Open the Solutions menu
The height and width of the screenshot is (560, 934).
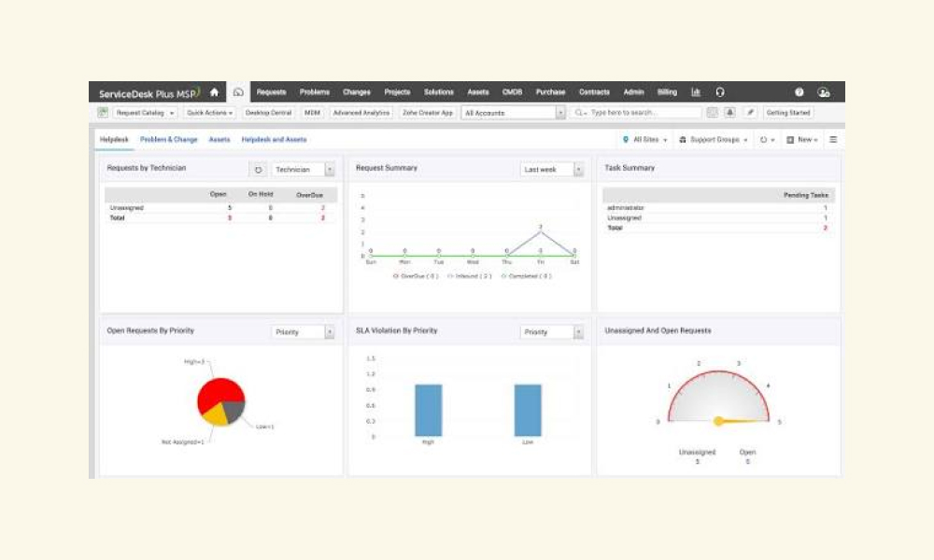439,92
